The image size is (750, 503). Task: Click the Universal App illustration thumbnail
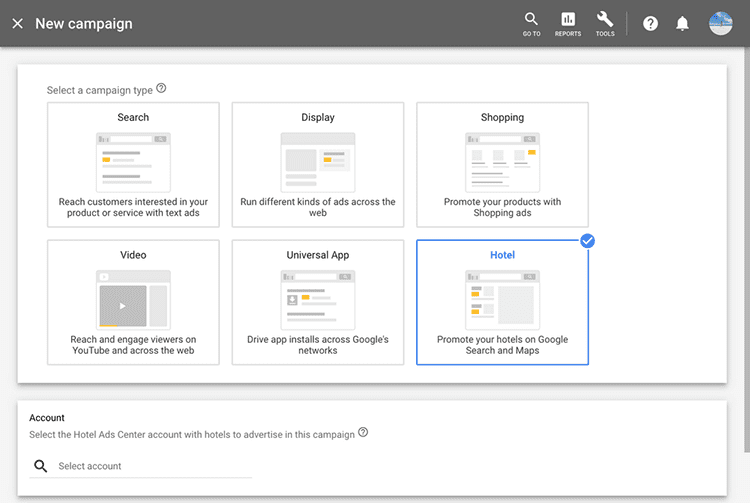point(318,300)
